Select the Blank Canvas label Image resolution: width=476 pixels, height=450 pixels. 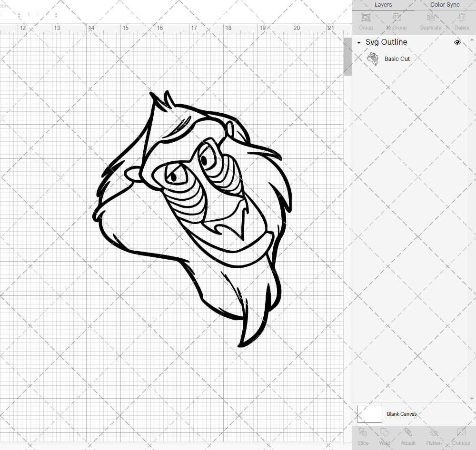402,414
